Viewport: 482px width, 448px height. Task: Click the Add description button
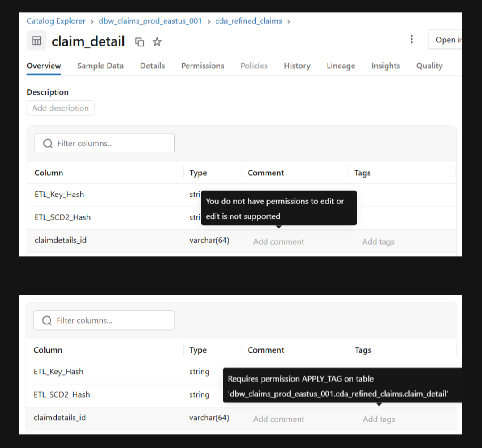tap(61, 108)
